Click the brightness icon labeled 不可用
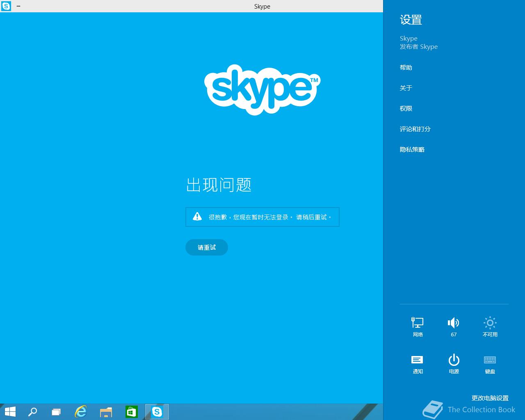This screenshot has height=420, width=525. click(x=490, y=327)
